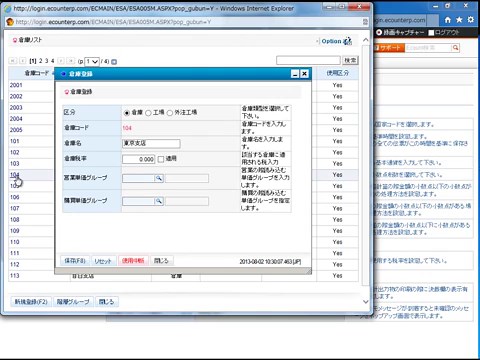Jump to last page arrow
The width and height of the screenshot is (480, 360).
click(x=70, y=61)
